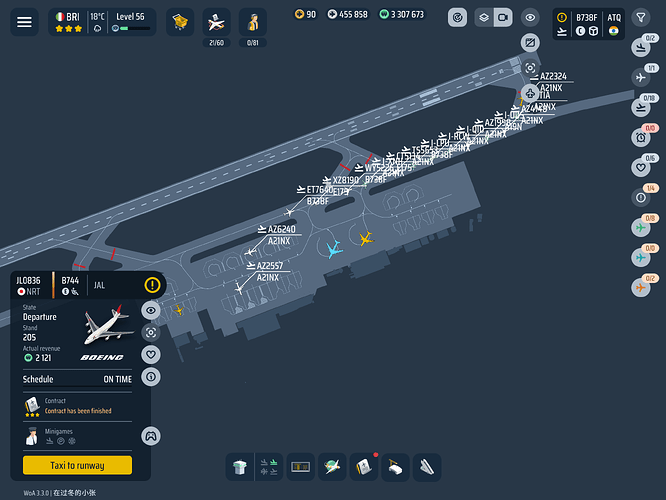Open the hamburger main menu

click(24, 21)
